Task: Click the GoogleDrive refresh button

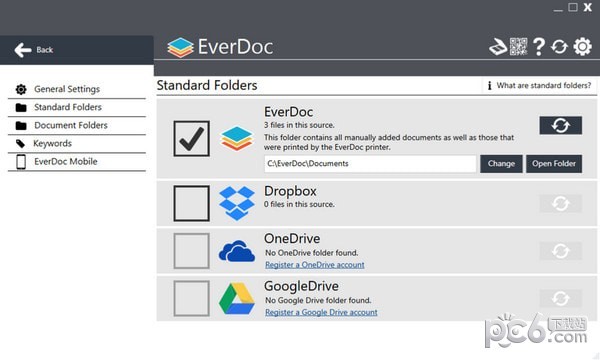Action: pyautogui.click(x=561, y=298)
